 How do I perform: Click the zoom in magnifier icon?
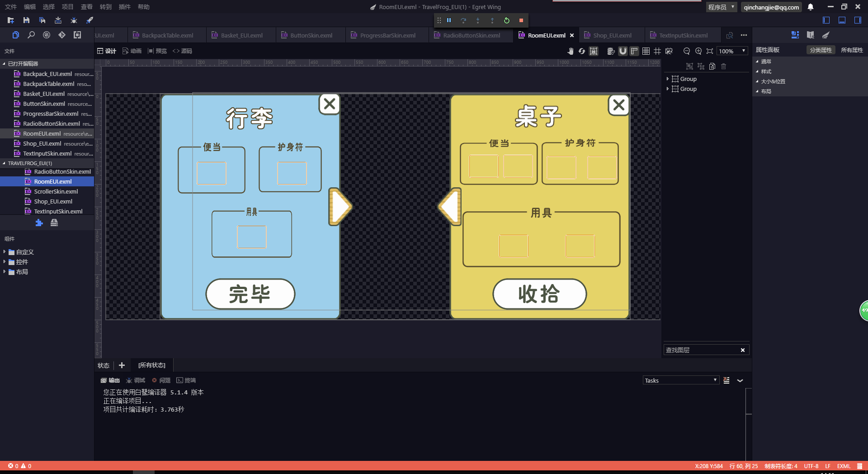click(x=698, y=51)
